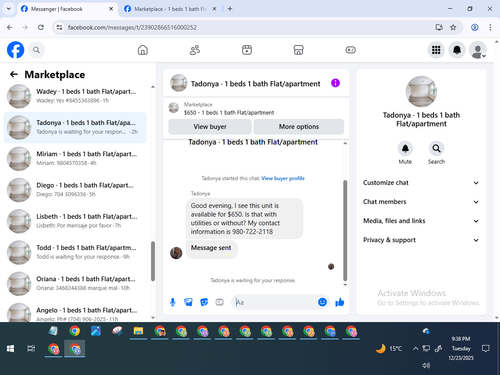This screenshot has width=500, height=375.
Task: Open Chrome tab search dropdown arrow
Action: (9, 9)
